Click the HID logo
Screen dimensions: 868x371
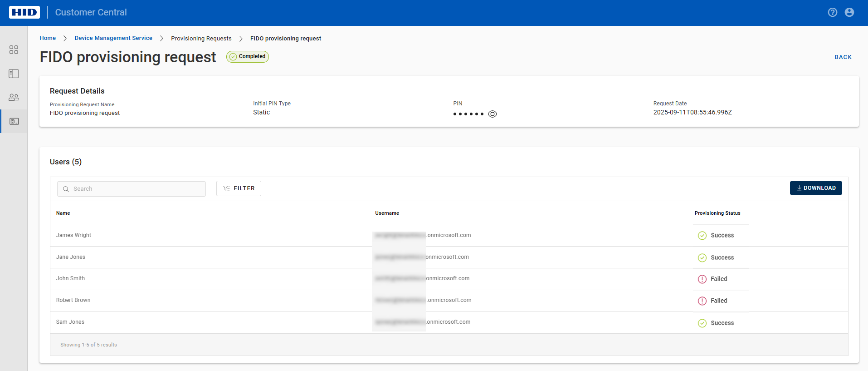24,12
